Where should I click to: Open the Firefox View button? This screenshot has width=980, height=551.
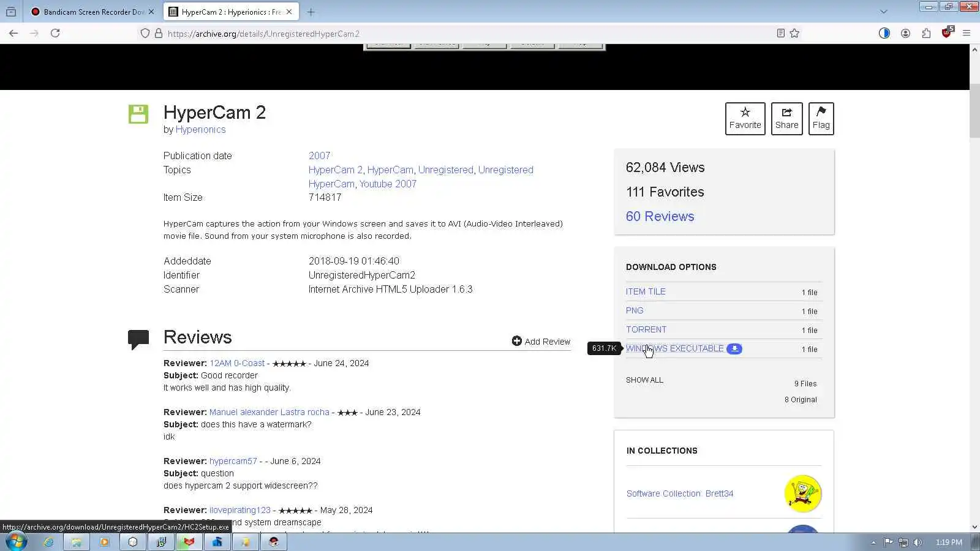(x=11, y=12)
